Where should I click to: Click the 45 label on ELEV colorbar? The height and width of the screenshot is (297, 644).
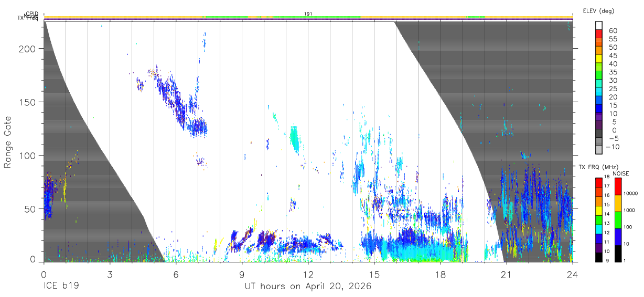[613, 56]
